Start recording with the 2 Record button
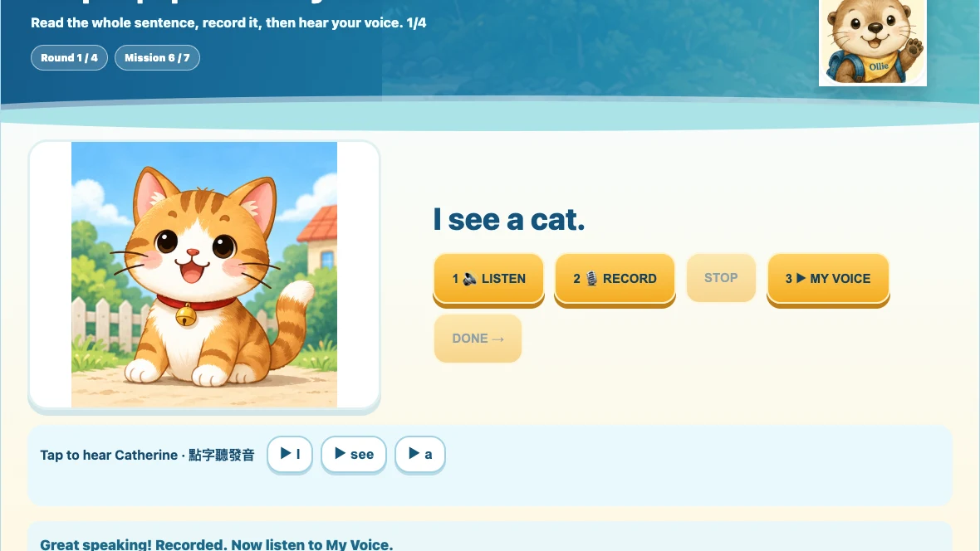 [615, 279]
